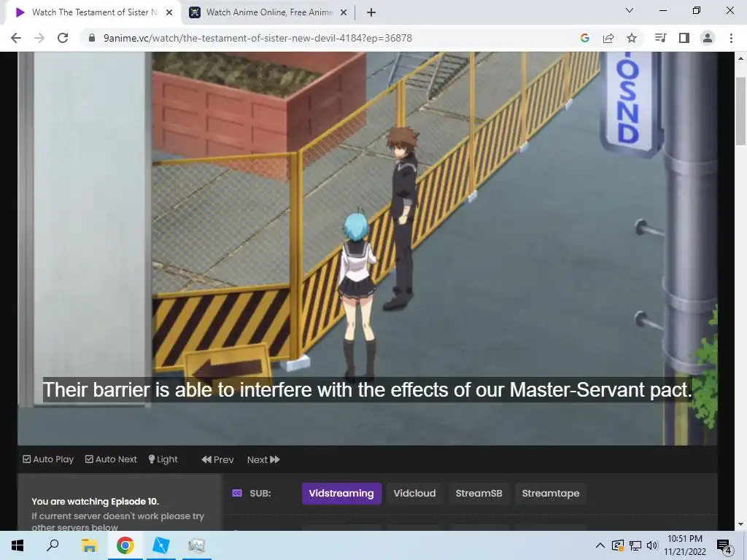Click the browser forward arrow
The width and height of the screenshot is (747, 560).
(39, 38)
